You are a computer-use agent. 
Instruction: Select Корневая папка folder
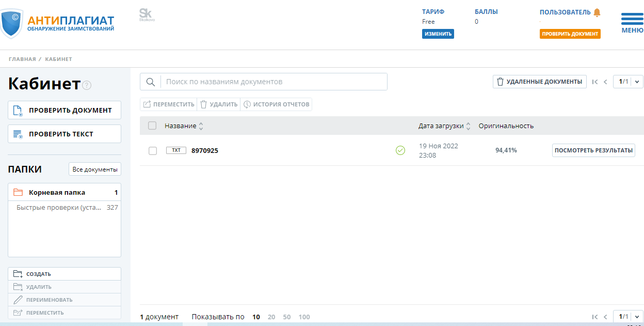tap(57, 192)
